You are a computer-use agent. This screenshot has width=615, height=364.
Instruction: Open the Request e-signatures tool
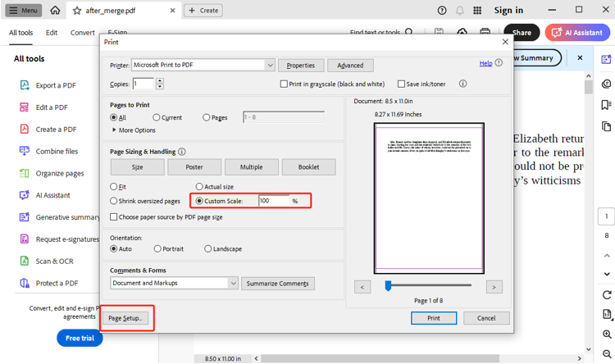pyautogui.click(x=60, y=239)
